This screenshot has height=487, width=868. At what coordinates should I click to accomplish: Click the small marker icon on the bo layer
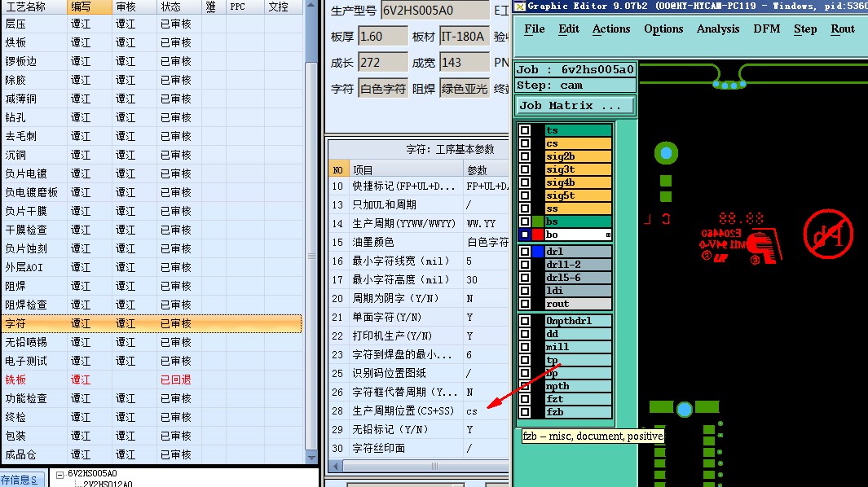pyautogui.click(x=608, y=235)
